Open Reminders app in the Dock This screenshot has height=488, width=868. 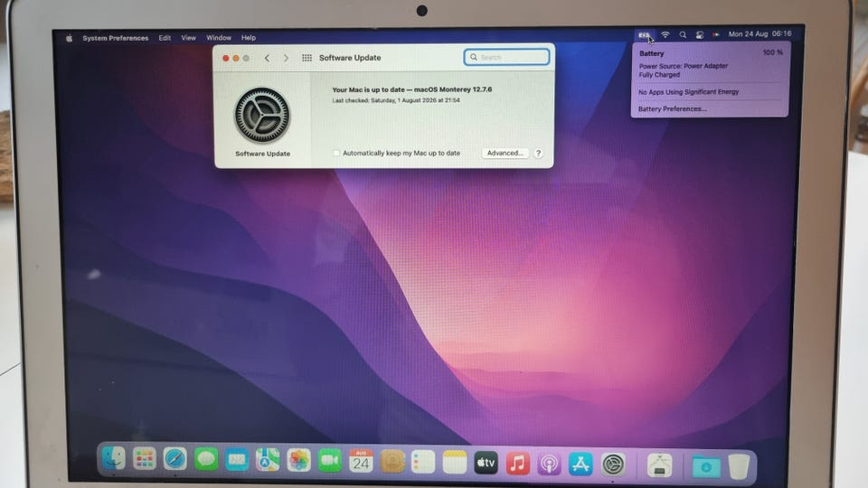(423, 462)
